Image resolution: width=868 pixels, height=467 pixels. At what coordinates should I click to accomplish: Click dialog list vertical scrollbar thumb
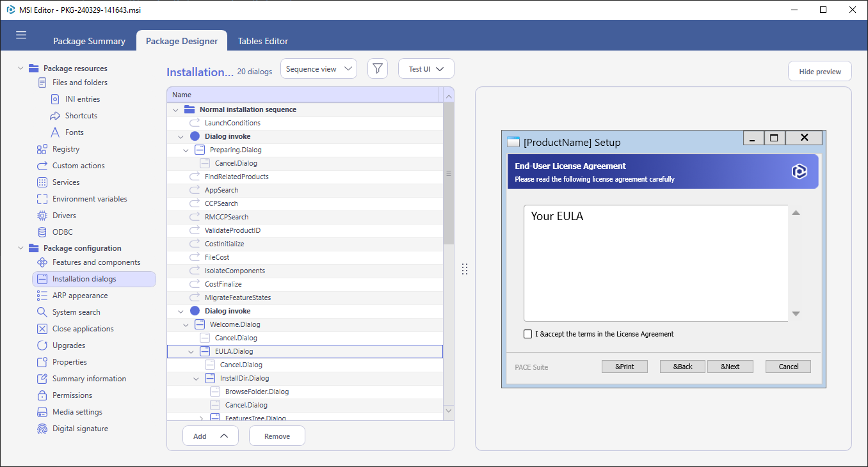coord(449,173)
